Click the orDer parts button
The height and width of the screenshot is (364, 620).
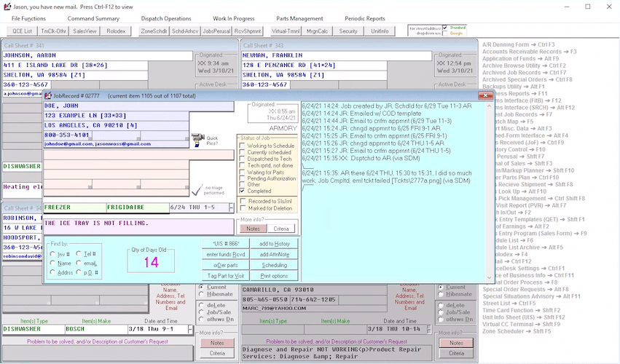click(226, 265)
